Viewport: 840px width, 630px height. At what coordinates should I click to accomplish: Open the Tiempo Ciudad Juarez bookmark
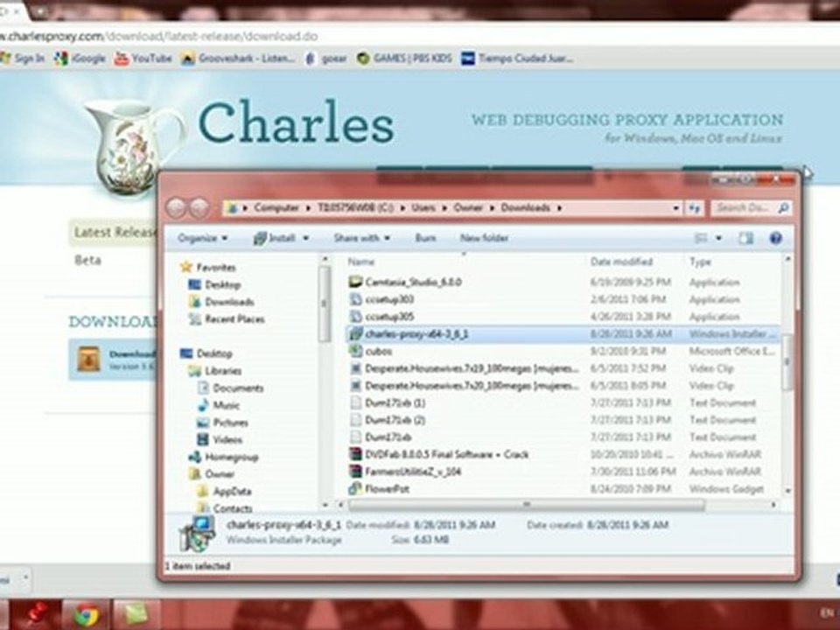(517, 59)
